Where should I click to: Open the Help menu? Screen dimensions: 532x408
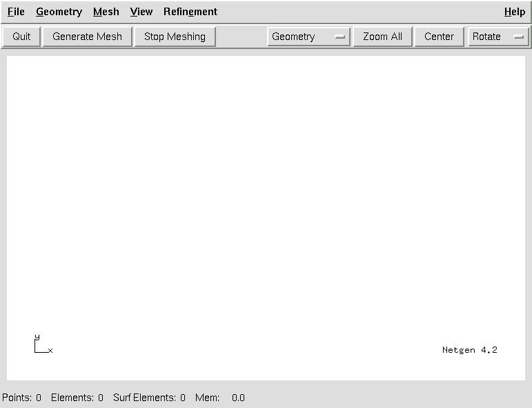[514, 12]
